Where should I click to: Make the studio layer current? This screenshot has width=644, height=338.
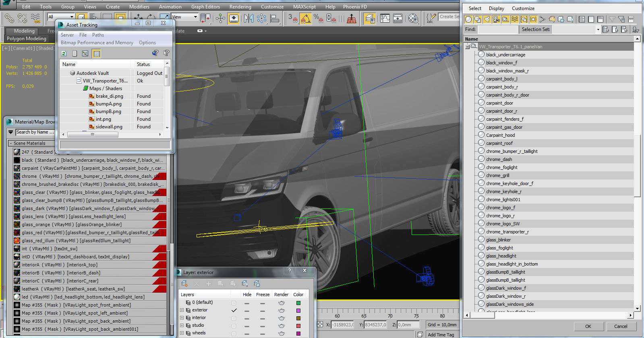tap(234, 326)
